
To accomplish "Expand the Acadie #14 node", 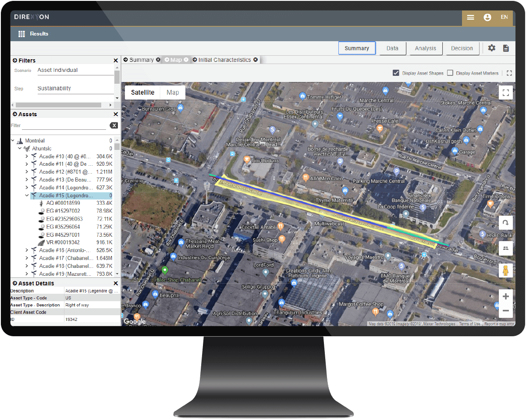I will coord(26,188).
